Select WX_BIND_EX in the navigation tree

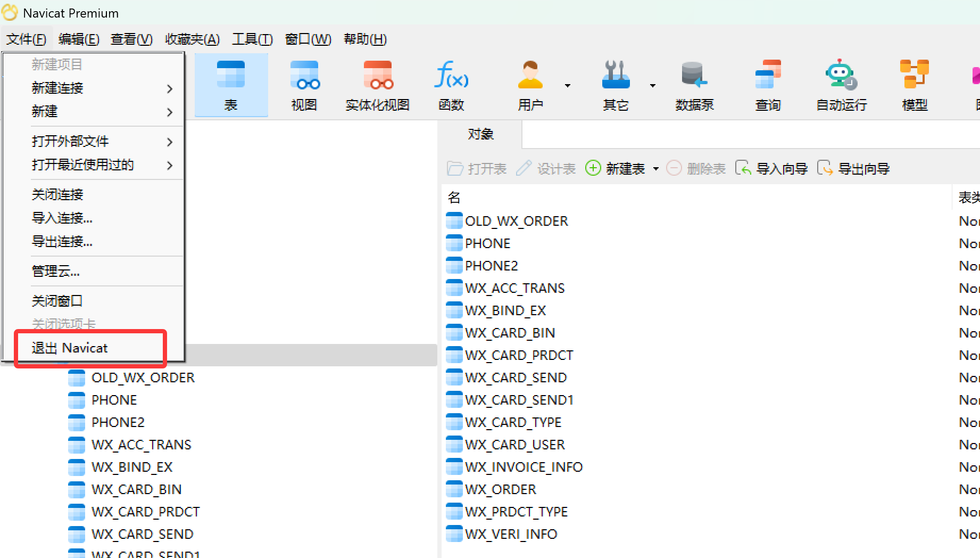(121, 467)
